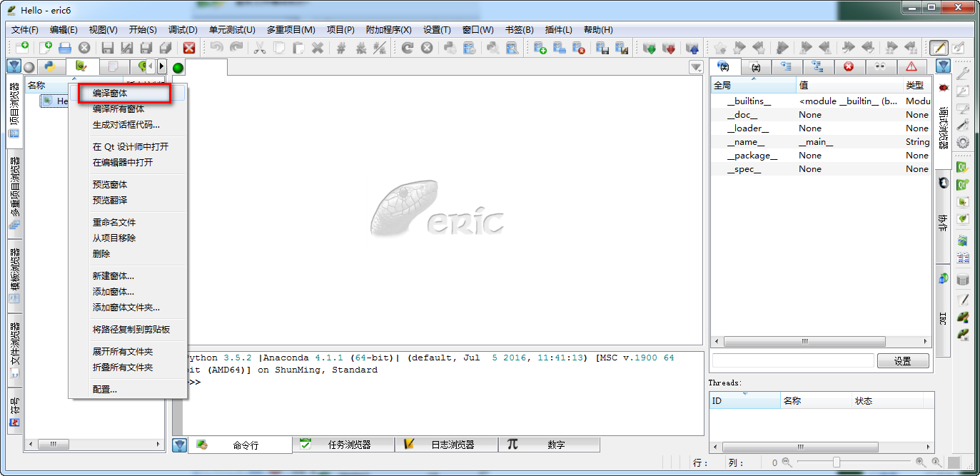This screenshot has height=476, width=980.
Task: Choose 配置... from the context menu
Action: tap(128, 389)
